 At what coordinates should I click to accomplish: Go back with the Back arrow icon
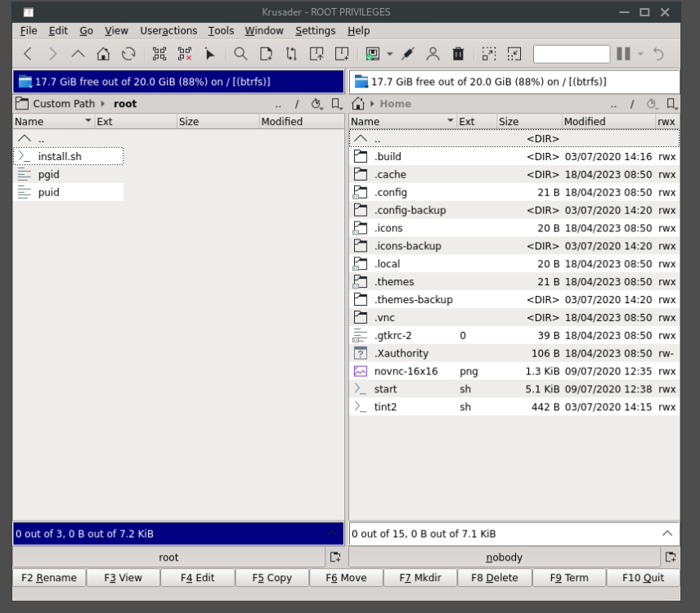coord(28,54)
